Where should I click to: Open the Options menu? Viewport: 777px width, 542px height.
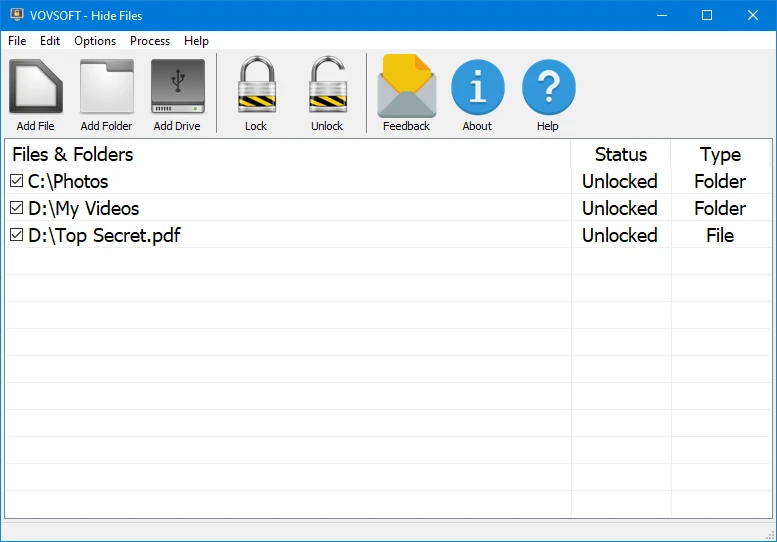coord(95,41)
